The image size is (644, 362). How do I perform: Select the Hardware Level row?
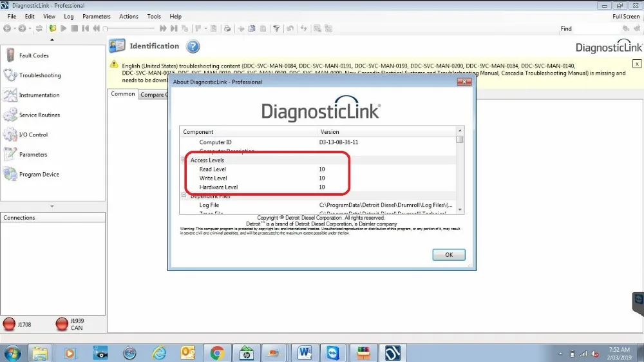318,187
